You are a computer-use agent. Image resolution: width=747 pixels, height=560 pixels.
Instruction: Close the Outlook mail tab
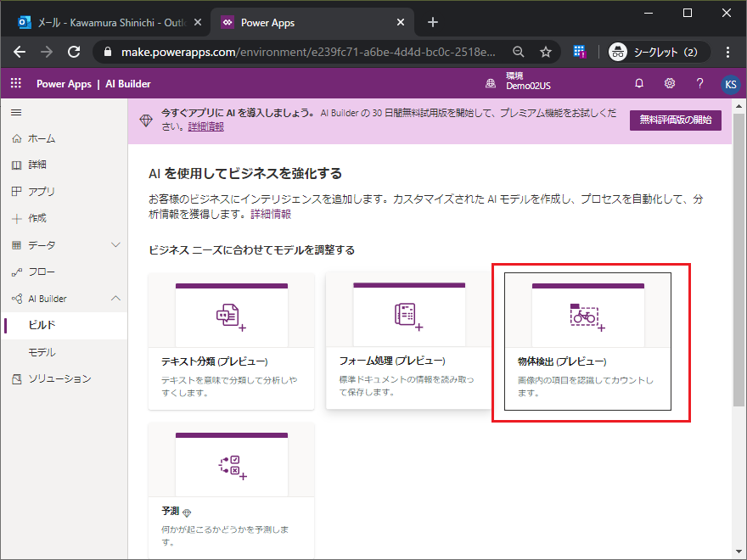(x=198, y=22)
